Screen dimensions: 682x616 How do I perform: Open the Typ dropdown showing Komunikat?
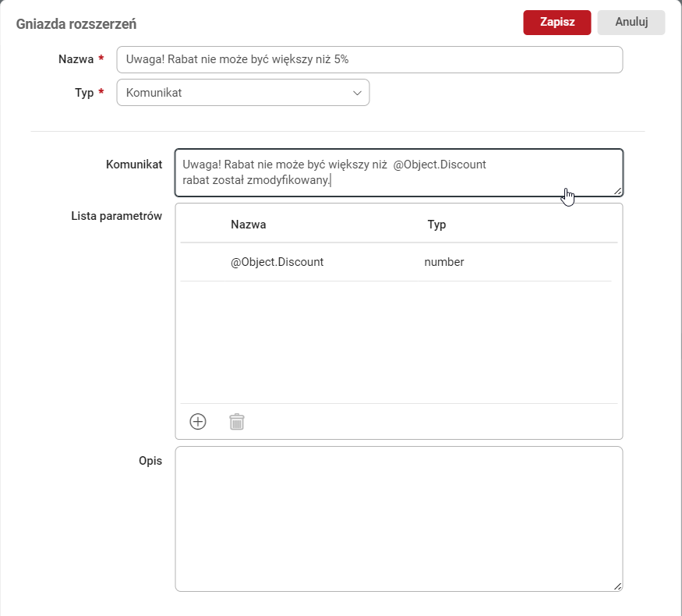point(242,92)
